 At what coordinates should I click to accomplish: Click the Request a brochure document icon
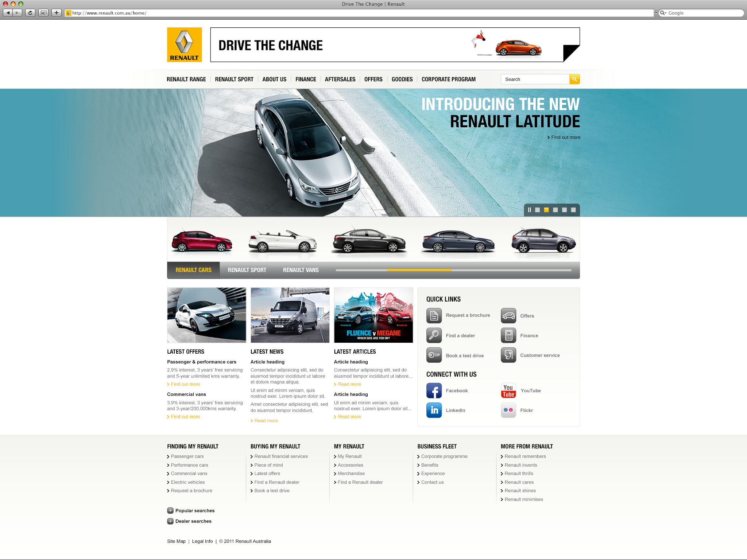pyautogui.click(x=434, y=315)
